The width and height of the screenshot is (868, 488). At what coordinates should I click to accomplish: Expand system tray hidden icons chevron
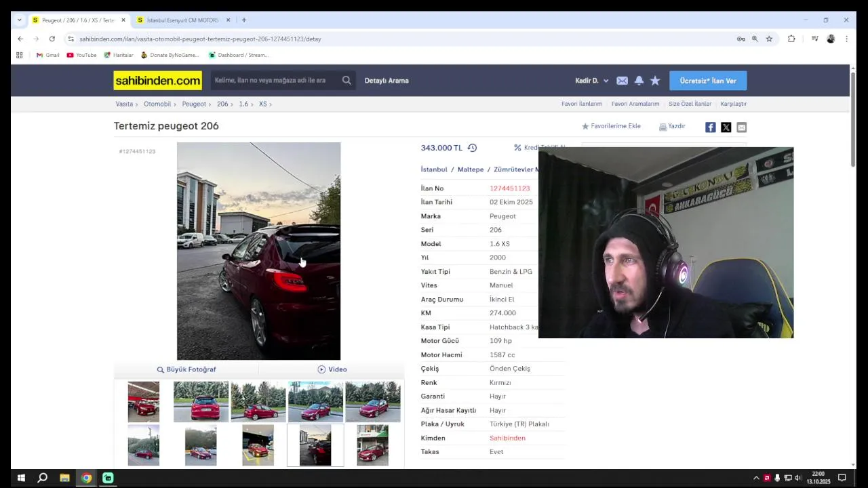pyautogui.click(x=756, y=478)
